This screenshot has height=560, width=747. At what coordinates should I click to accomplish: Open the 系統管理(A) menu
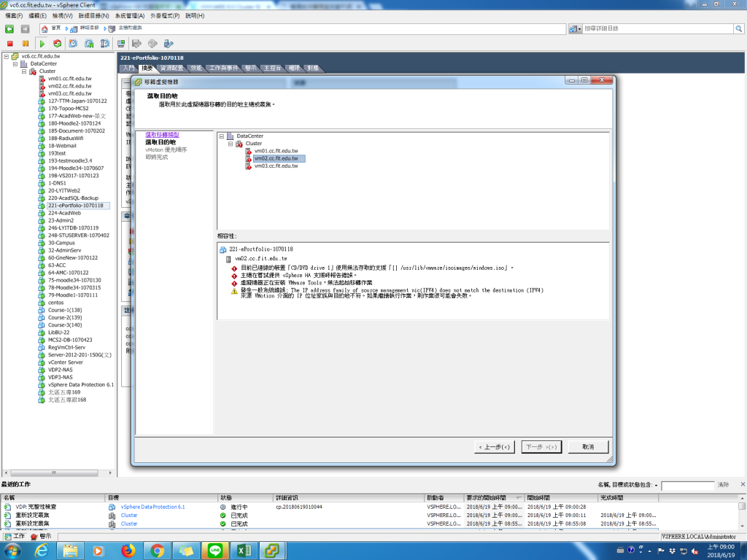pos(130,16)
